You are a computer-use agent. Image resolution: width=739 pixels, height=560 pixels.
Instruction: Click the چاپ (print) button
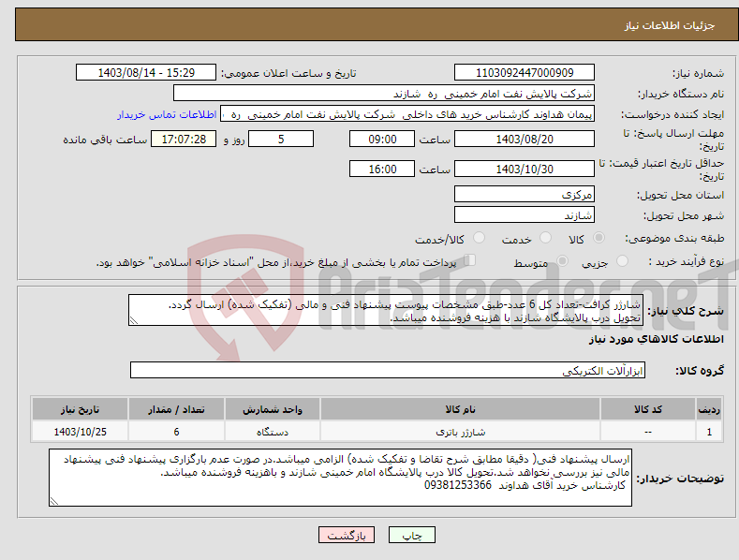point(411,535)
